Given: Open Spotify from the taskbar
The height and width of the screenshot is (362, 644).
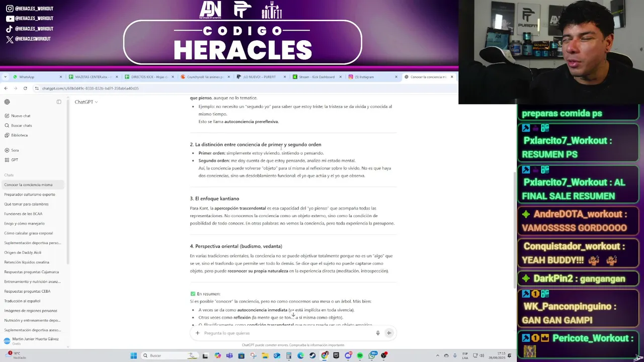Looking at the screenshot, I should (360, 355).
